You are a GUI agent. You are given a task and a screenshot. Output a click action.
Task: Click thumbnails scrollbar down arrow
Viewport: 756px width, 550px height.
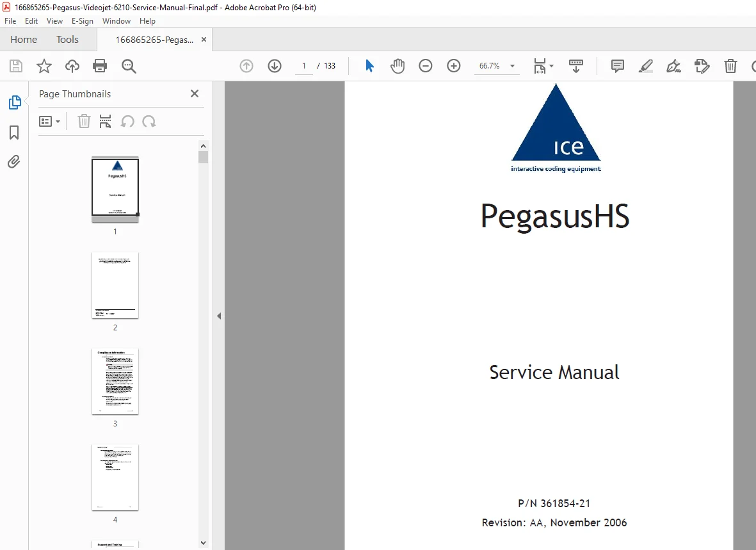pos(203,543)
